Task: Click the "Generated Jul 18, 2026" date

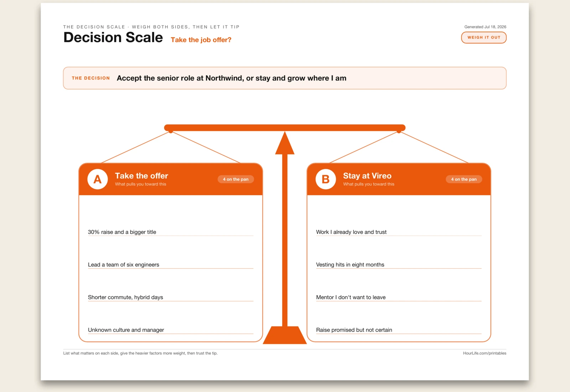Action: 485,27
